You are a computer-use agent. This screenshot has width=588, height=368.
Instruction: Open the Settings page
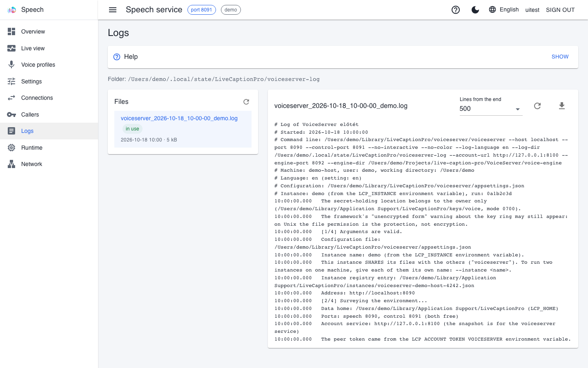click(49, 81)
